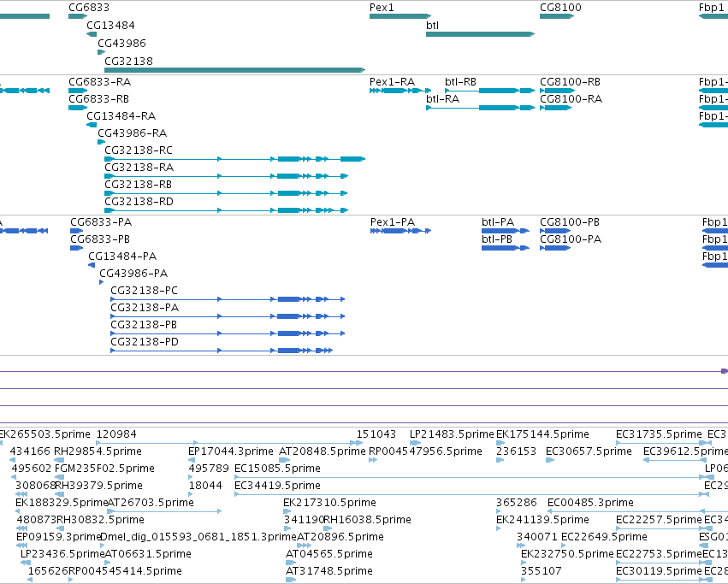
Task: Click transcript CG43986-RA
Action: (133, 133)
